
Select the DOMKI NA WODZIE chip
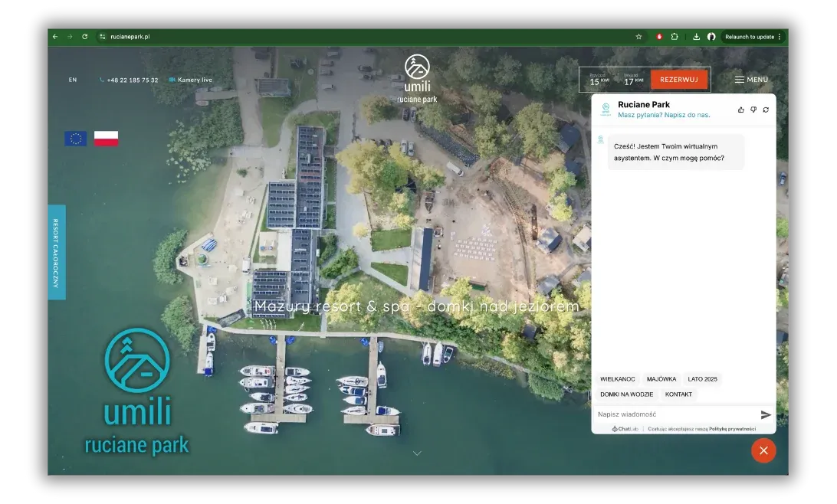click(626, 394)
